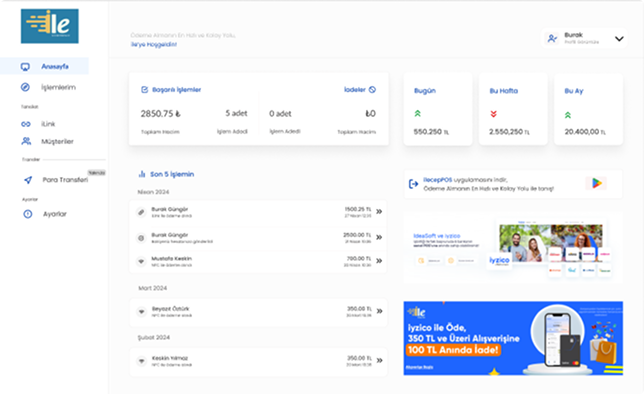Click the ile logo in sidebar
The height and width of the screenshot is (394, 644).
pyautogui.click(x=50, y=26)
